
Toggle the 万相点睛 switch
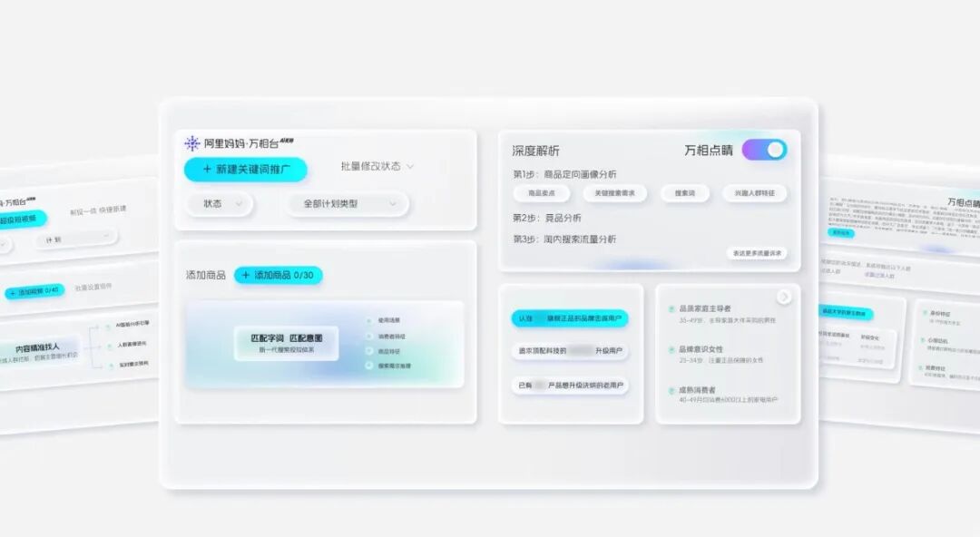click(x=764, y=150)
